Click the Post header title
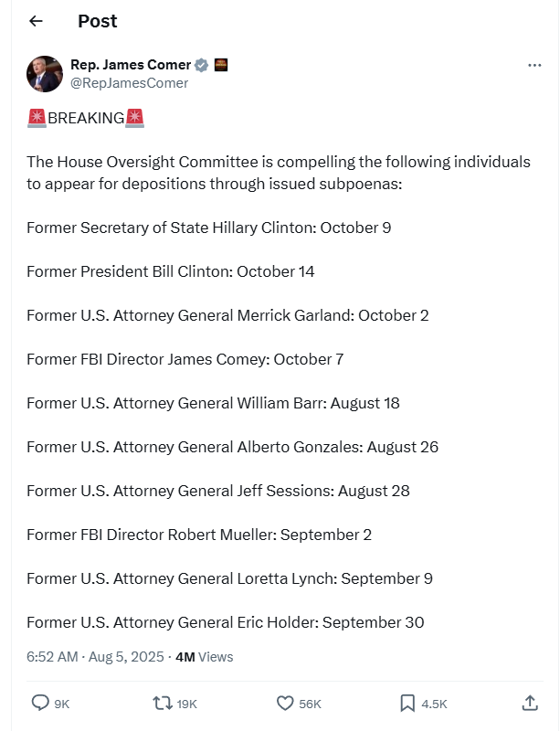Screen dimensions: 560x731 coord(98,21)
